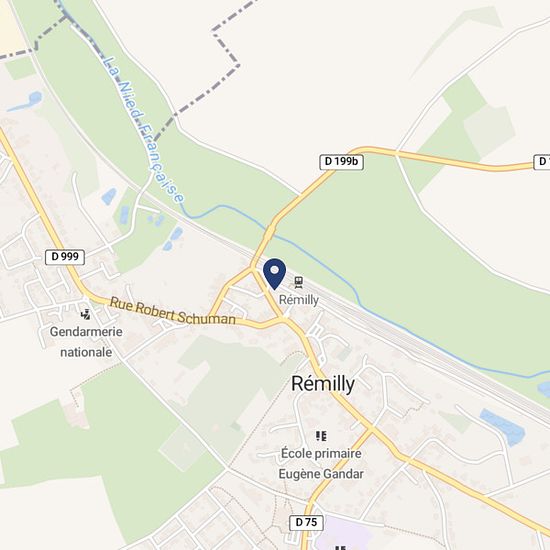Click the Gendarmerie nationale text label
This screenshot has height=550, width=550.
tap(86, 342)
